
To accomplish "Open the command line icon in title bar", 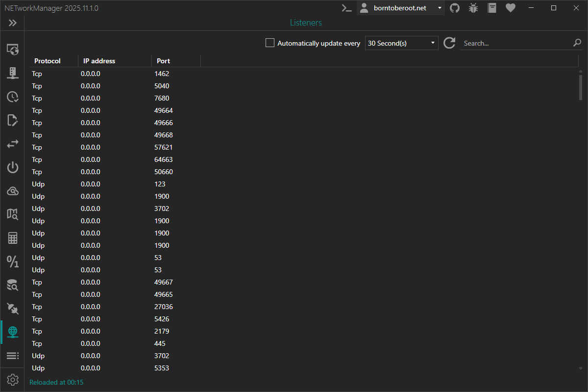I will [x=346, y=8].
